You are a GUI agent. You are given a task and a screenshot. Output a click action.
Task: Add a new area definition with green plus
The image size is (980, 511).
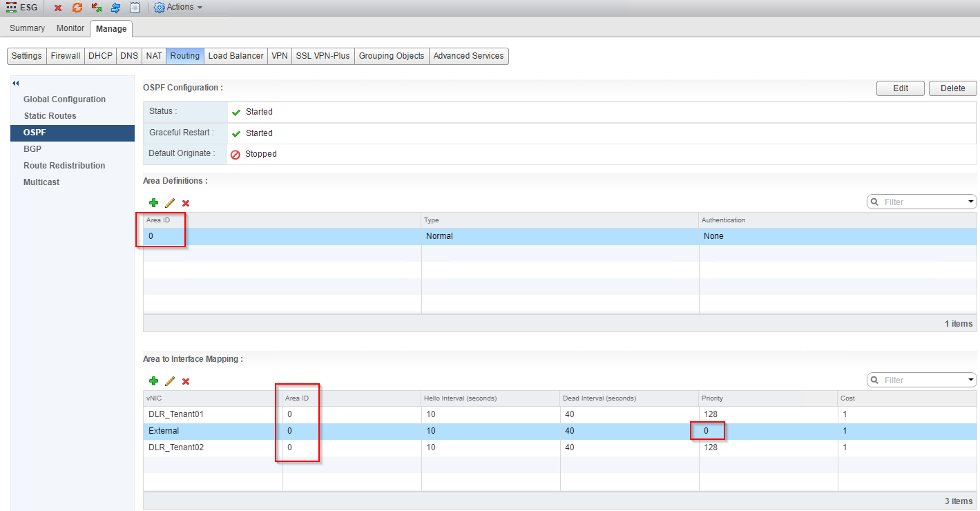click(x=153, y=202)
